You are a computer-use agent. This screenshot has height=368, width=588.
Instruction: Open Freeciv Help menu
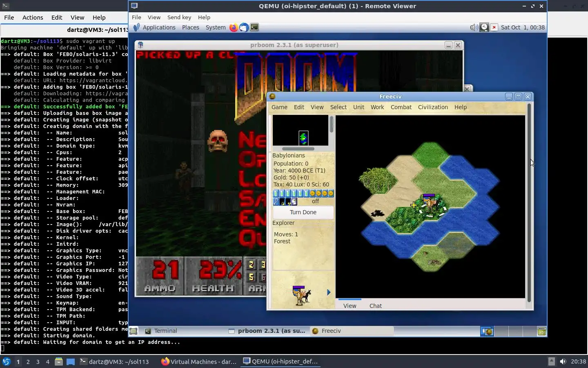[x=460, y=107]
